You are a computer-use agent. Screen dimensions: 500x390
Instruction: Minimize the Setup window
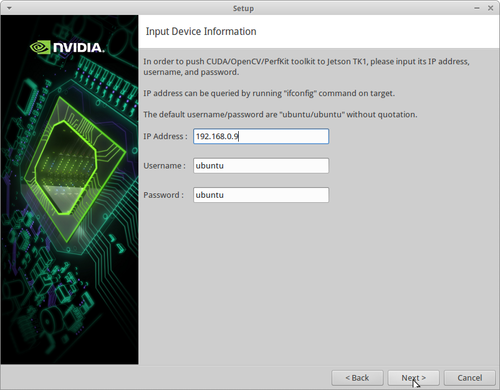pyautogui.click(x=477, y=8)
